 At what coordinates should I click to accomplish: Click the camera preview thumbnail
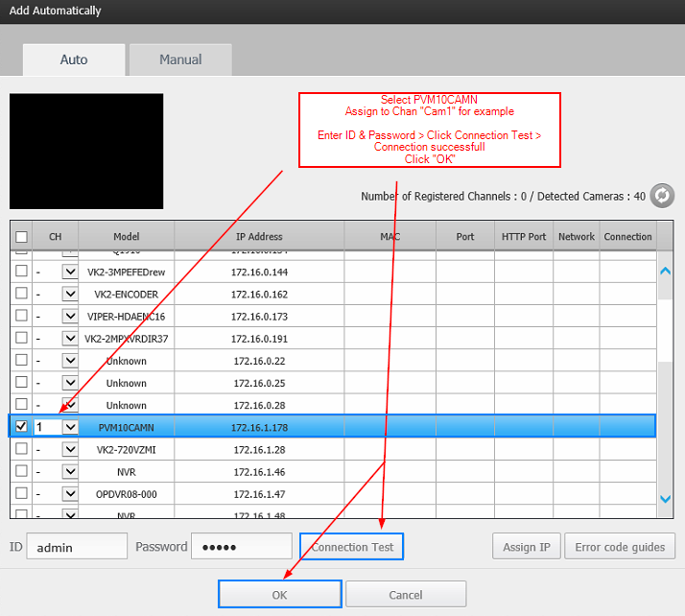[x=86, y=152]
